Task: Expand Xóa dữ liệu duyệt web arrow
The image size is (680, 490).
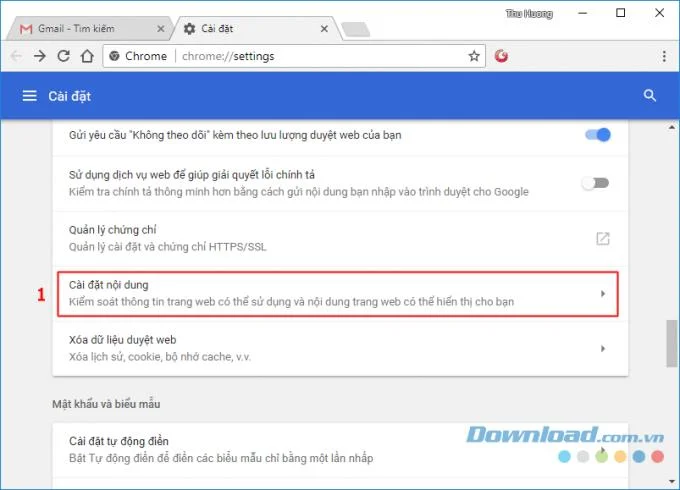Action: 603,348
